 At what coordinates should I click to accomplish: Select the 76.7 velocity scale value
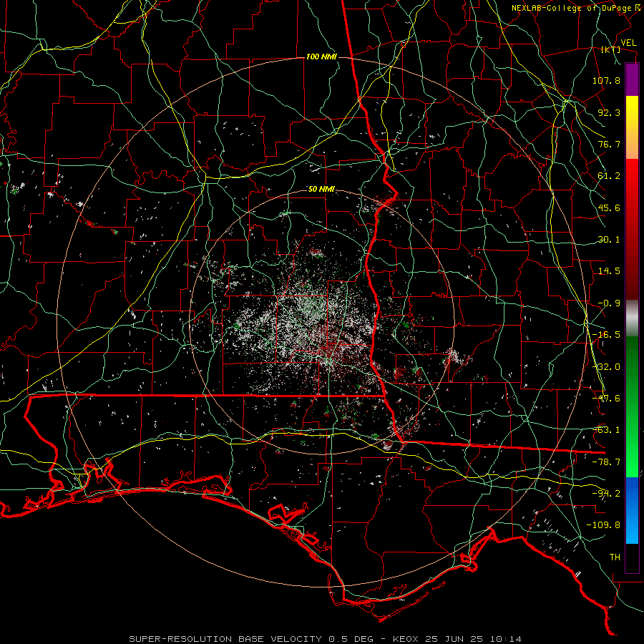tap(609, 144)
